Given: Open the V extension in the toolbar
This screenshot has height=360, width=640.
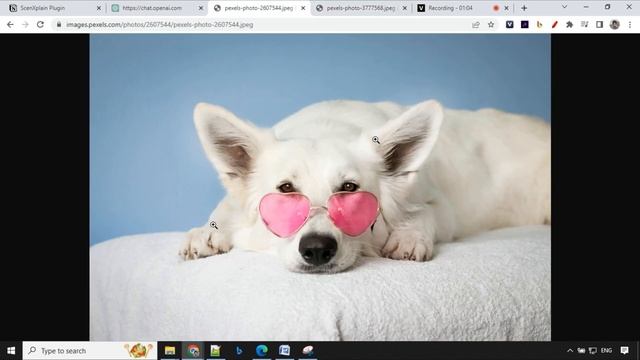Looking at the screenshot, I should (x=509, y=25).
